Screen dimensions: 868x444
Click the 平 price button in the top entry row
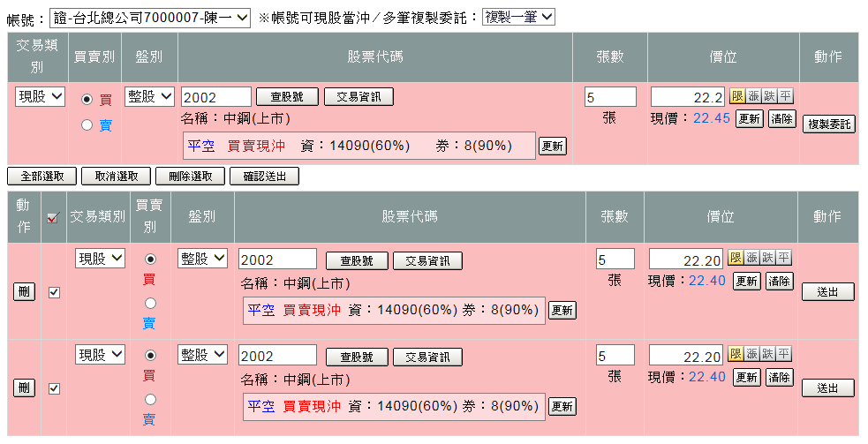[x=786, y=96]
